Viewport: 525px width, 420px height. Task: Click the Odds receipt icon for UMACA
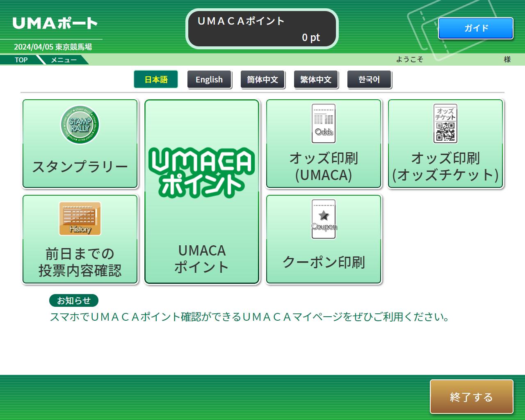click(324, 123)
